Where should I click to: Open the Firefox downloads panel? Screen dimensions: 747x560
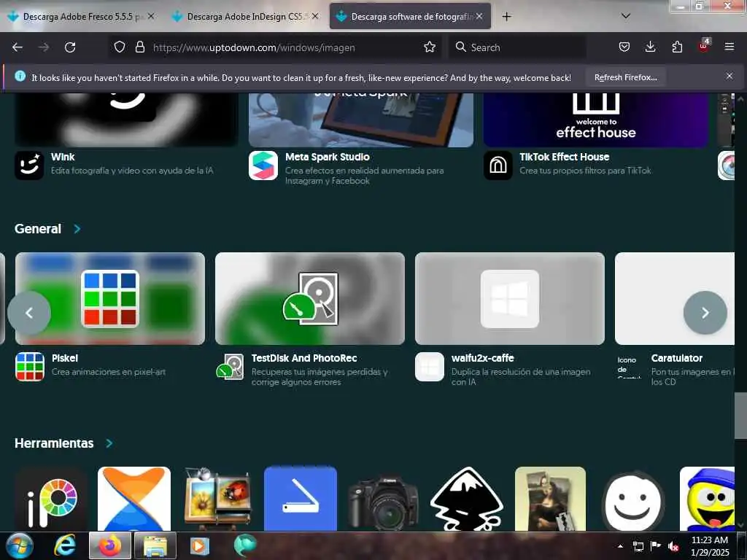click(x=650, y=47)
